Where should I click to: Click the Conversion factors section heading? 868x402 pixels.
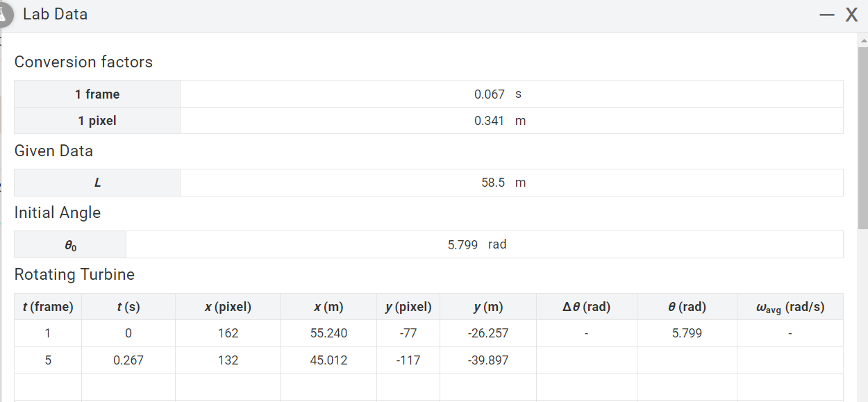[83, 62]
